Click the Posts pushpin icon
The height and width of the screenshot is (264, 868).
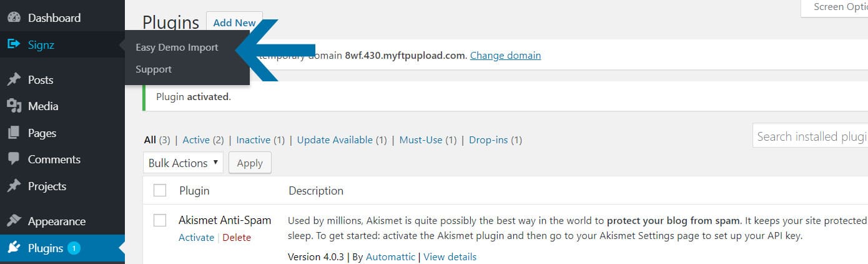click(14, 80)
